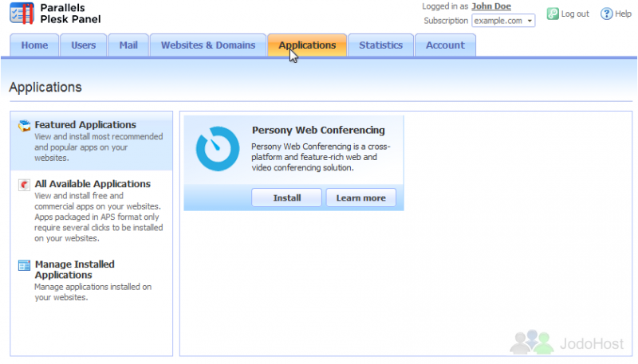Image resolution: width=638 pixels, height=364 pixels.
Task: Click the All Available Applications icon
Action: (x=25, y=186)
